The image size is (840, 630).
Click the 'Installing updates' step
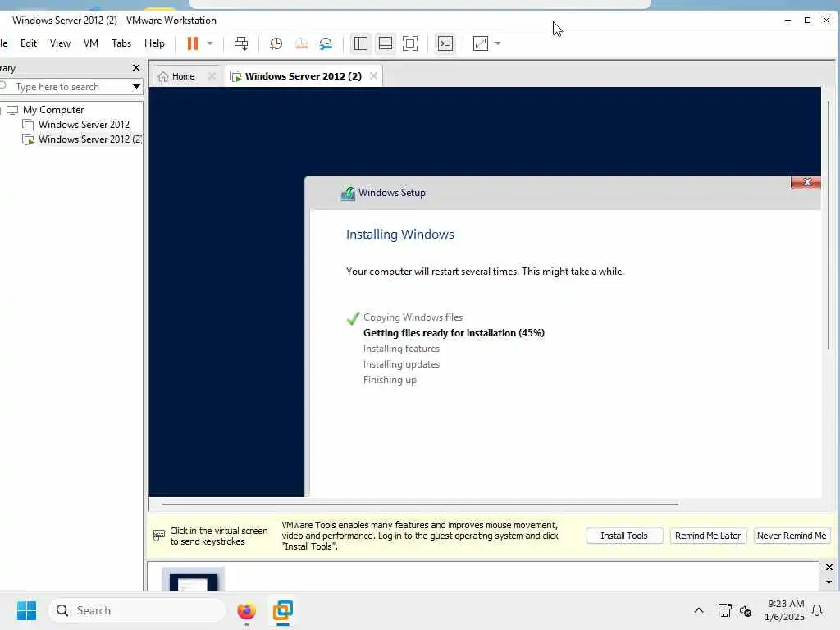[401, 363]
